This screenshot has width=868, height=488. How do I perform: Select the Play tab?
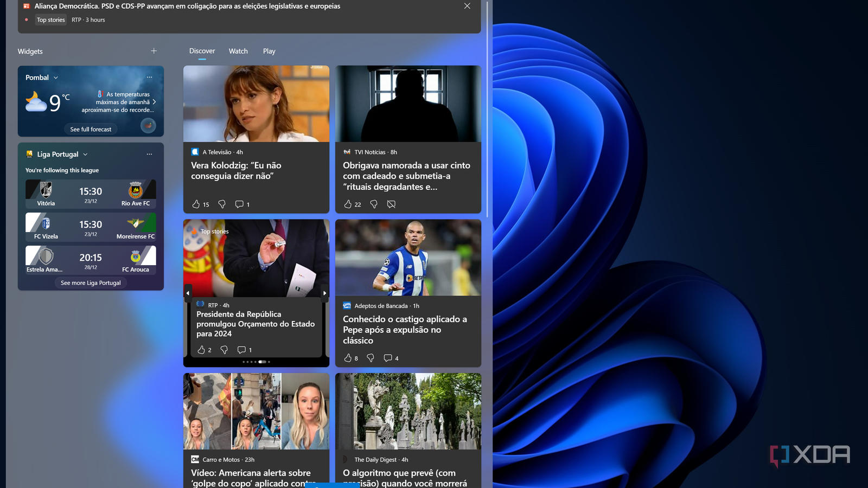(269, 51)
